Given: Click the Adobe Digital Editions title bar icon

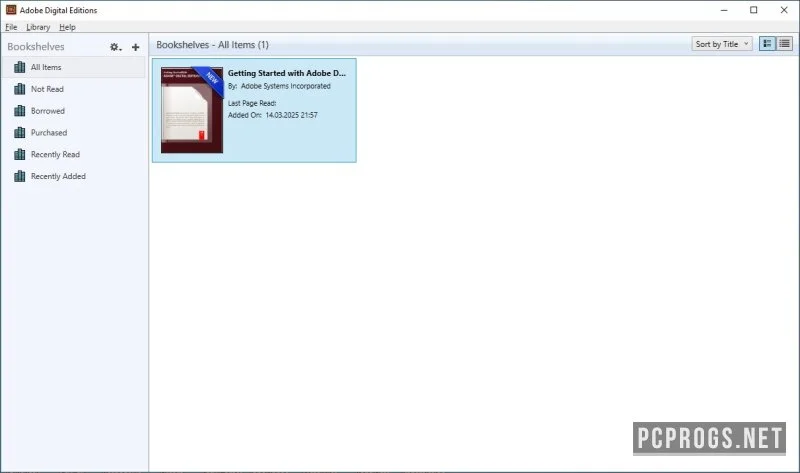Looking at the screenshot, I should (x=11, y=10).
